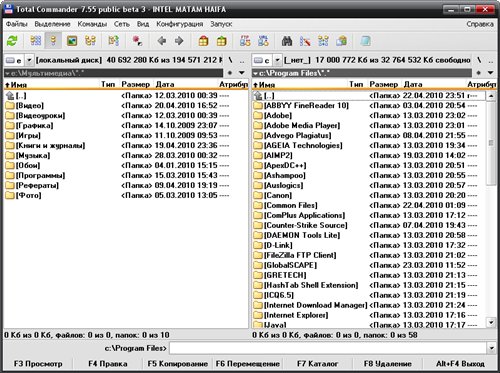Open the left panel drive dropdown
Screen dimensions: 500x373
point(29,60)
